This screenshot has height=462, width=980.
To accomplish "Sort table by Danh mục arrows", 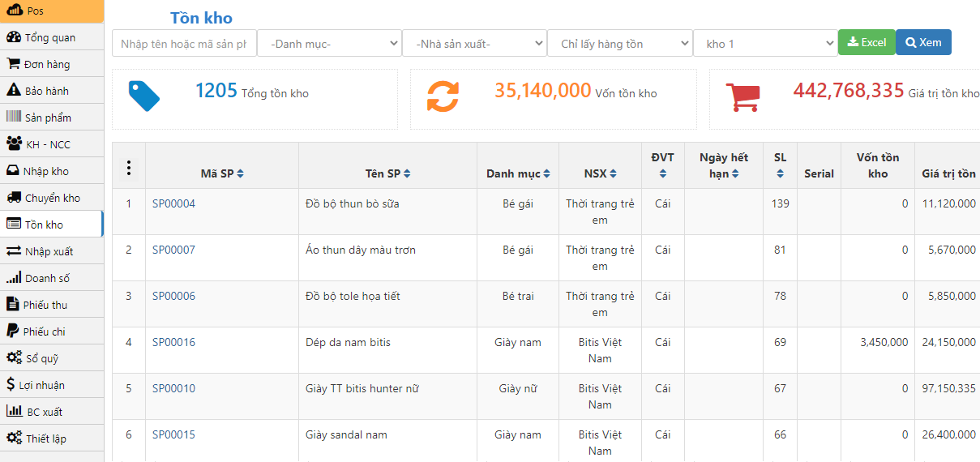I will [x=547, y=173].
